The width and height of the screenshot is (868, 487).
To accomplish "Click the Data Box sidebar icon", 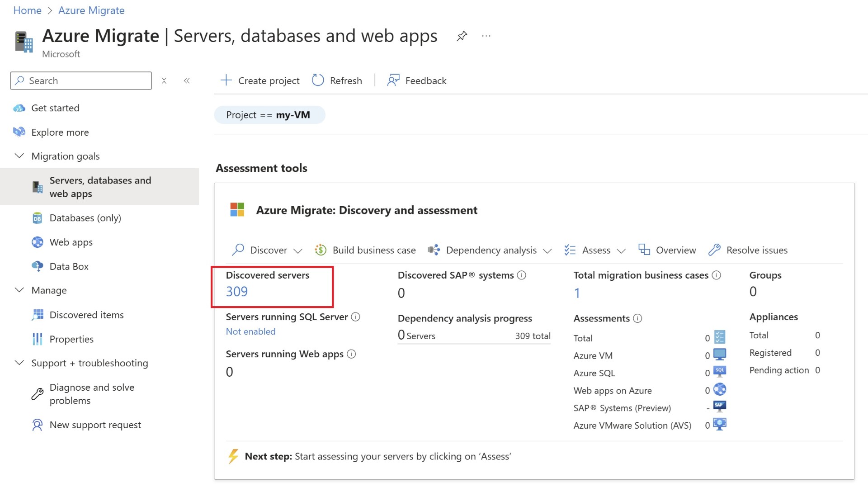I will 38,266.
